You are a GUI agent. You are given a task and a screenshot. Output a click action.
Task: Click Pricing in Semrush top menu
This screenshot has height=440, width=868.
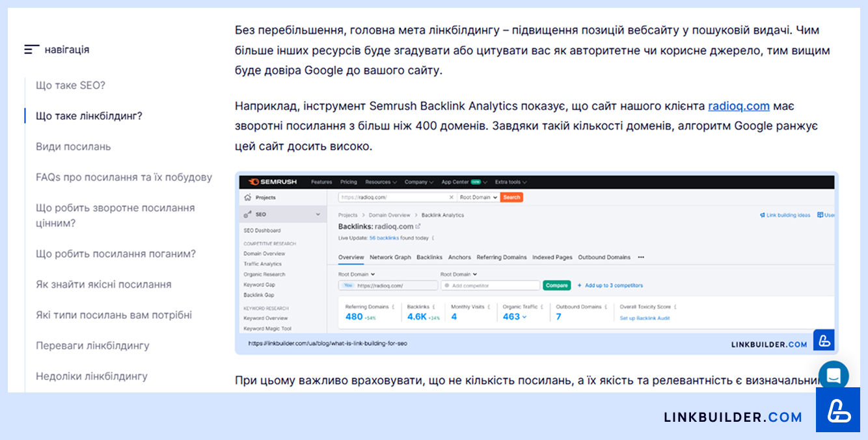(x=349, y=182)
